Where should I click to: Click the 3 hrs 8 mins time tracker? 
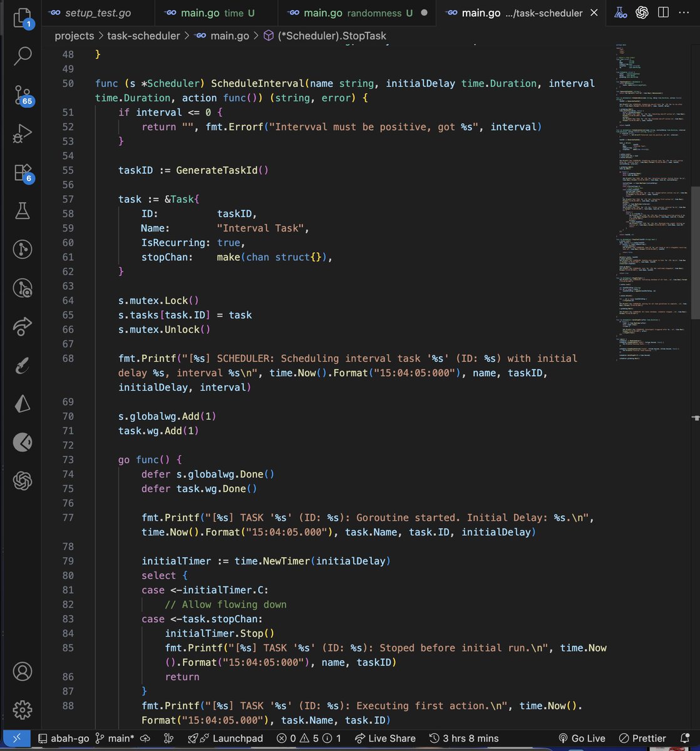click(463, 738)
